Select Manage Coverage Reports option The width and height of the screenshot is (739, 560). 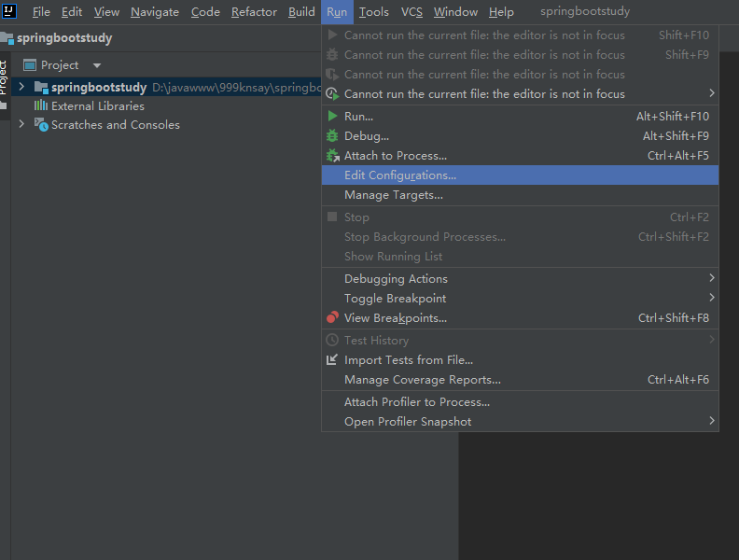tap(422, 380)
